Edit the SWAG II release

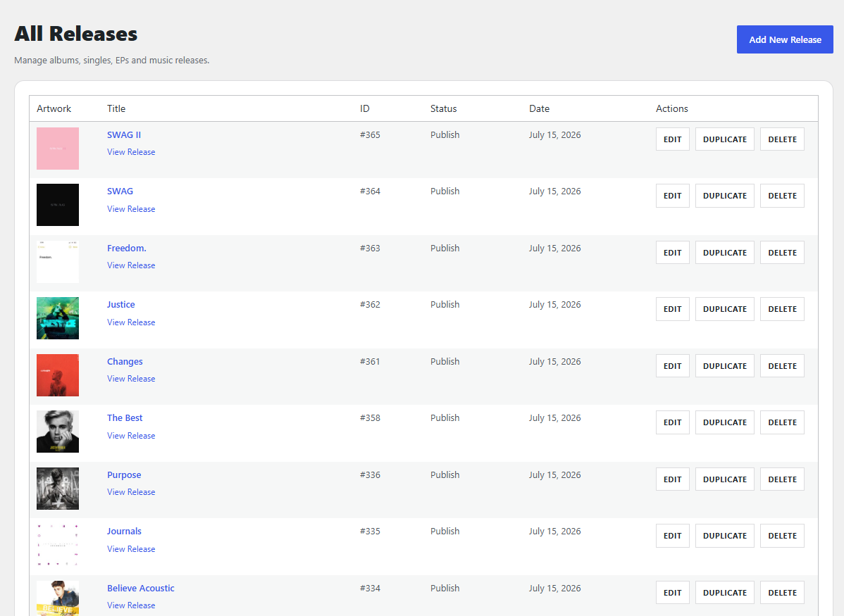pyautogui.click(x=672, y=139)
